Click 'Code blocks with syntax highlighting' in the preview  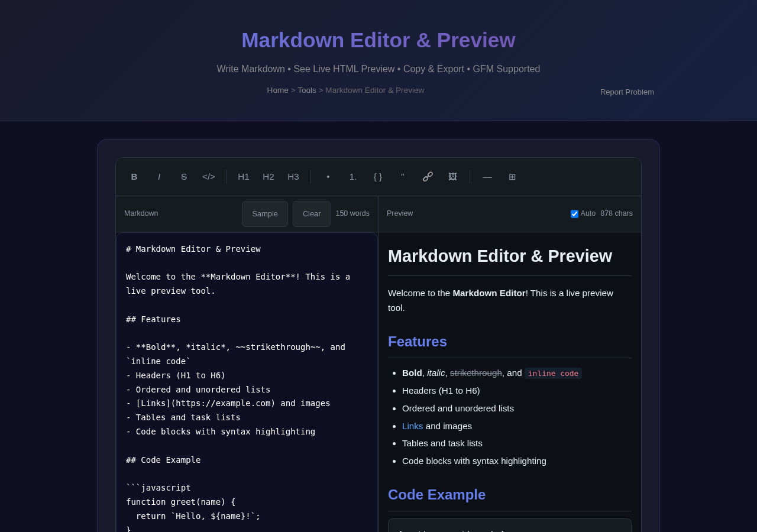(474, 461)
